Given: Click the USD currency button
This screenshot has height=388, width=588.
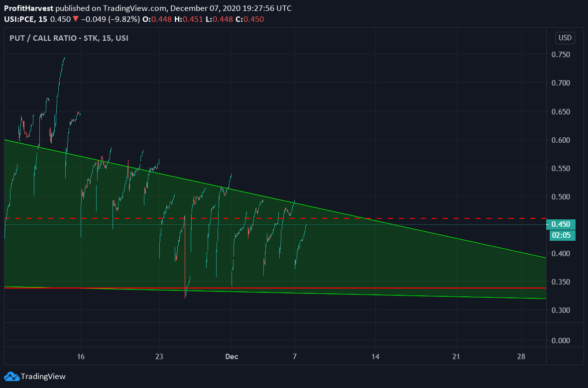Looking at the screenshot, I should 565,38.
